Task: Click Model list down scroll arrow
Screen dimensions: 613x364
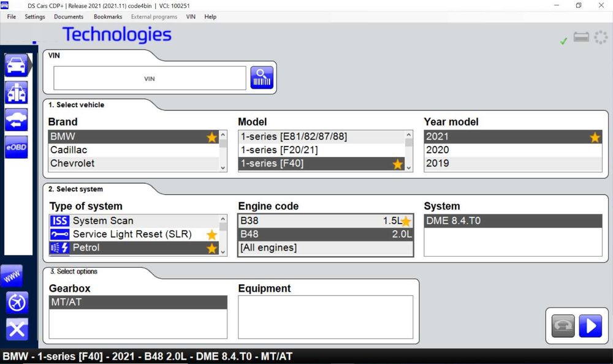Action: coord(409,168)
